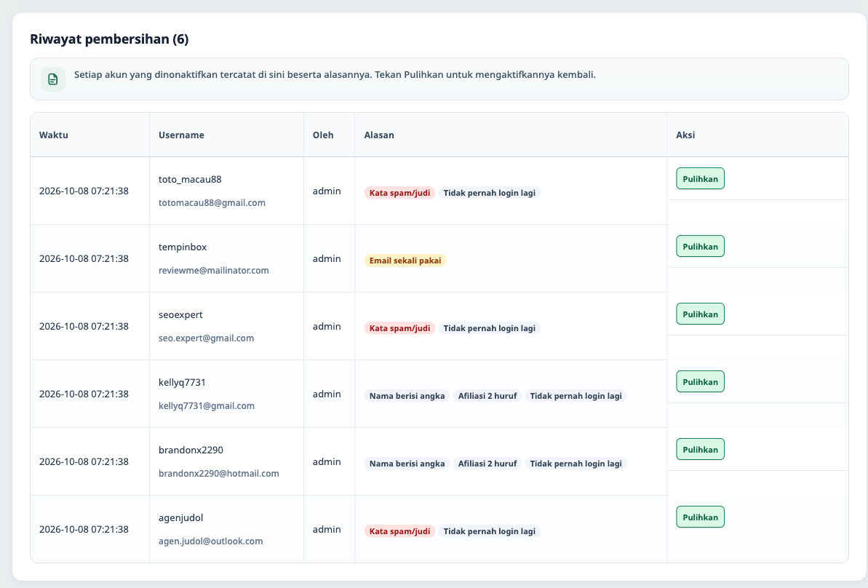Image resolution: width=868 pixels, height=588 pixels.
Task: Select the username agenjudol
Action: click(x=180, y=517)
